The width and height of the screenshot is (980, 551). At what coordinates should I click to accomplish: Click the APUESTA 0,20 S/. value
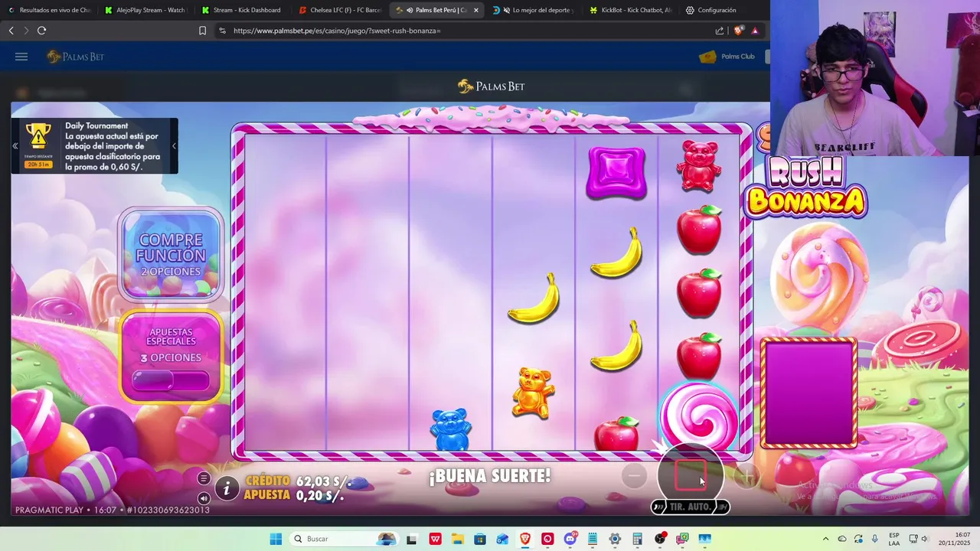click(294, 495)
